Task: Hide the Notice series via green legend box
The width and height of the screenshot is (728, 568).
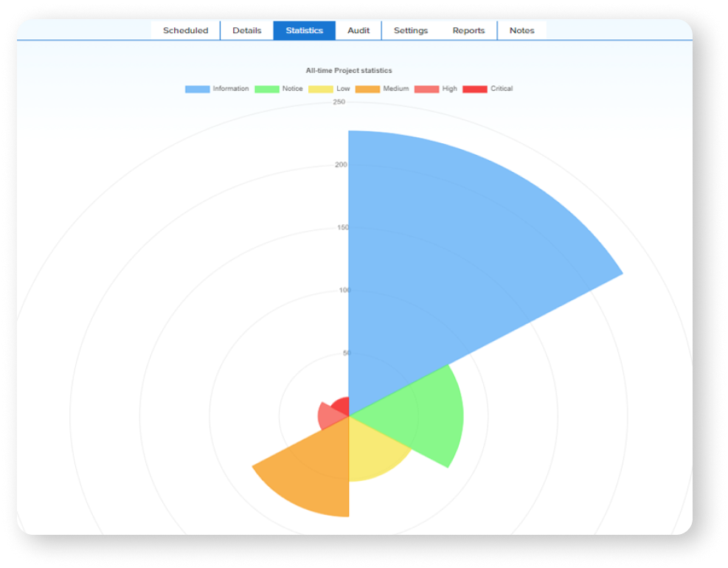Action: [x=266, y=89]
